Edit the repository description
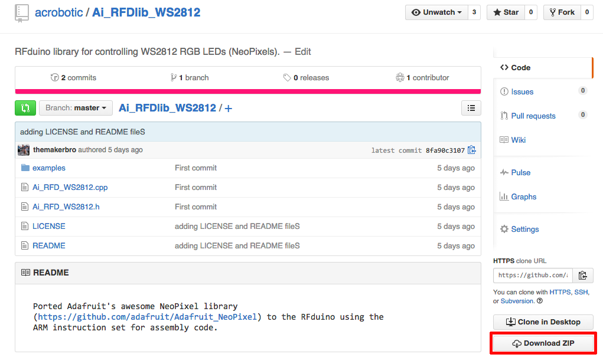Viewport: 603px width, 364px height. 302,51
